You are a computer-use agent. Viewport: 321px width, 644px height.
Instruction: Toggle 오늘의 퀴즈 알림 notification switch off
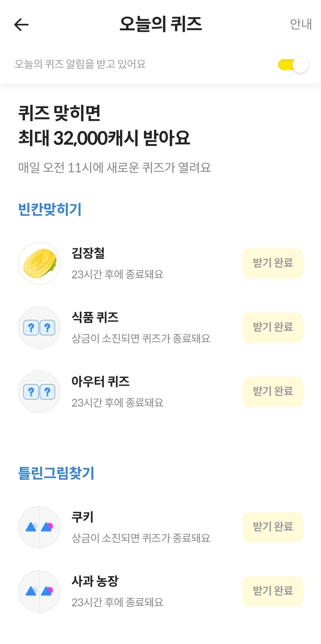[293, 65]
